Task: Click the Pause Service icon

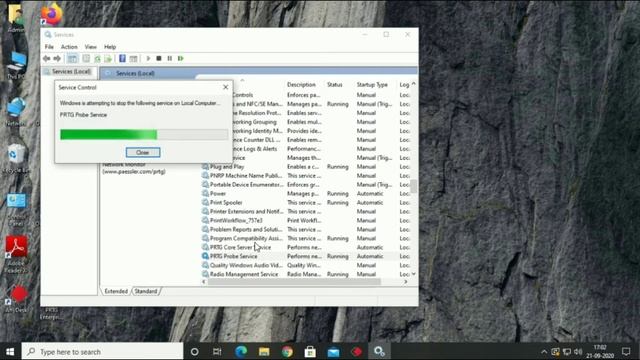Action: (x=169, y=59)
